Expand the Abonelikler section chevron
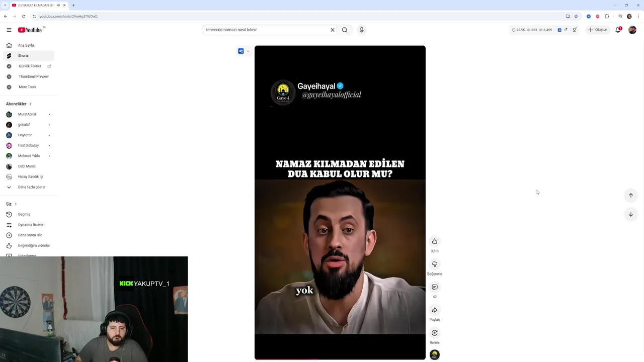644x362 pixels. tap(30, 104)
